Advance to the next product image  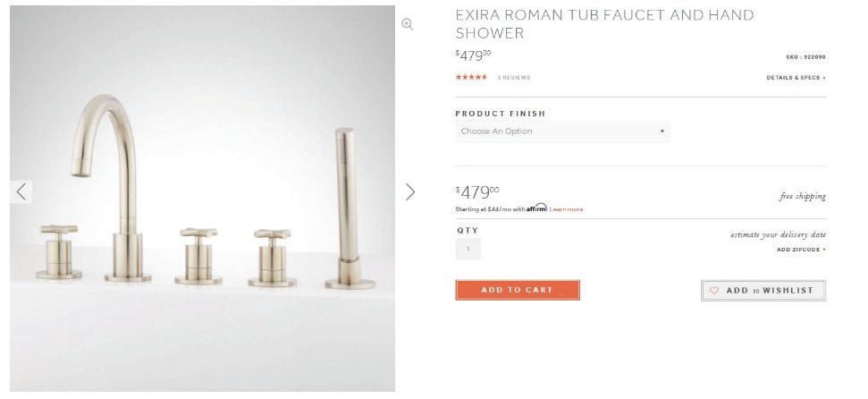click(x=409, y=191)
